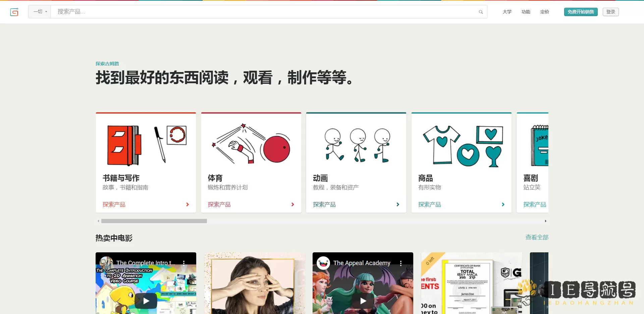Click the left carousel arrow

point(98,221)
